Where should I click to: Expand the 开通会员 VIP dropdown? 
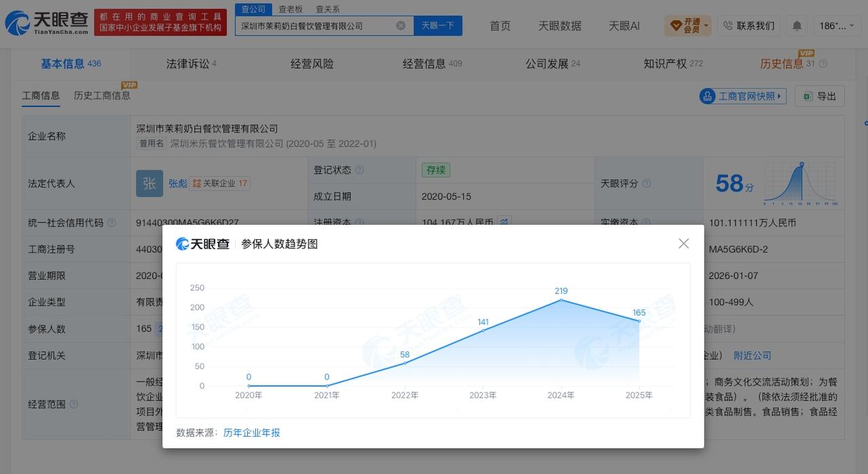[688, 26]
